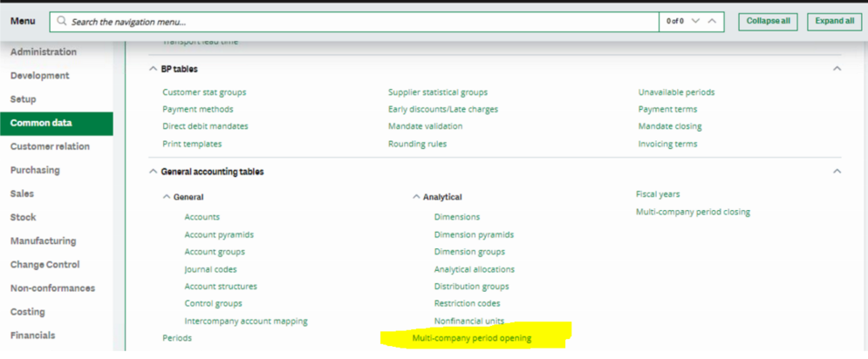Open the Fiscal years link
The height and width of the screenshot is (359, 868).
[x=658, y=194]
